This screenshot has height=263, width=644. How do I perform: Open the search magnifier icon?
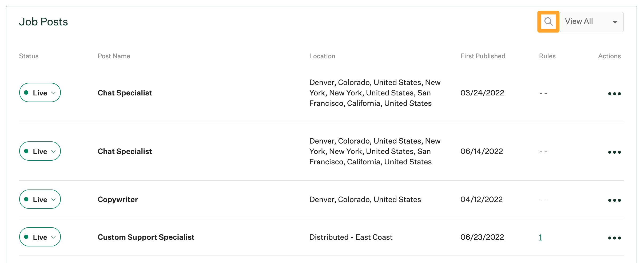coord(548,22)
